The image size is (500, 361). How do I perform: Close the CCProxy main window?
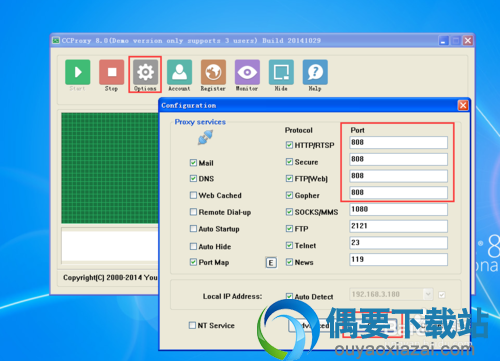click(468, 41)
